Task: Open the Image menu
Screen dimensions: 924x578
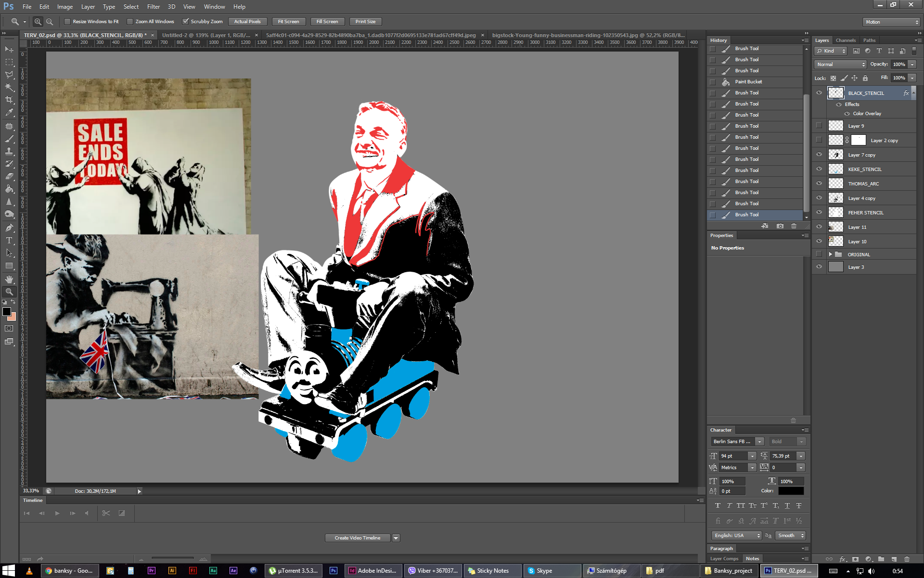Action: coord(65,7)
